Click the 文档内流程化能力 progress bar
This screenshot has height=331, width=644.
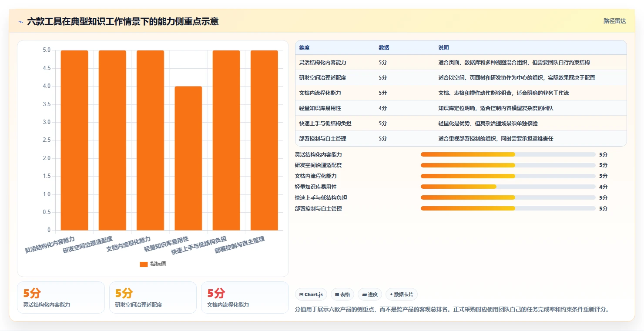point(508,176)
